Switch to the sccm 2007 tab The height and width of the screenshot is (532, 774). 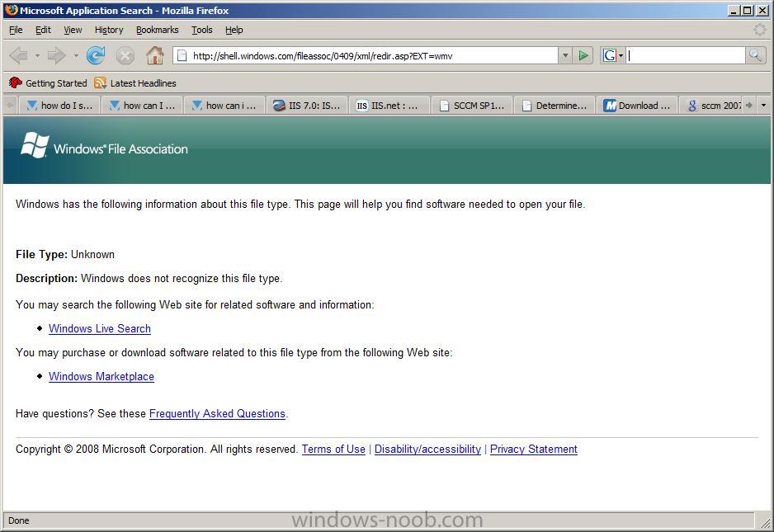click(711, 105)
